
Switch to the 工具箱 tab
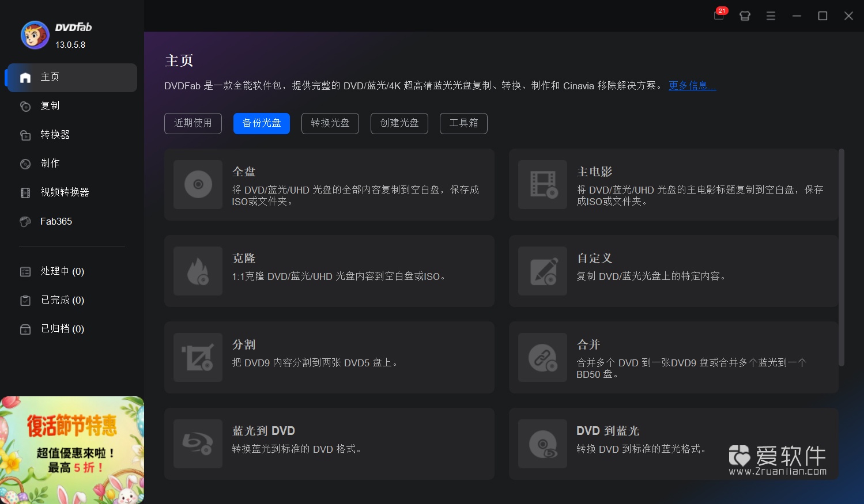point(463,123)
